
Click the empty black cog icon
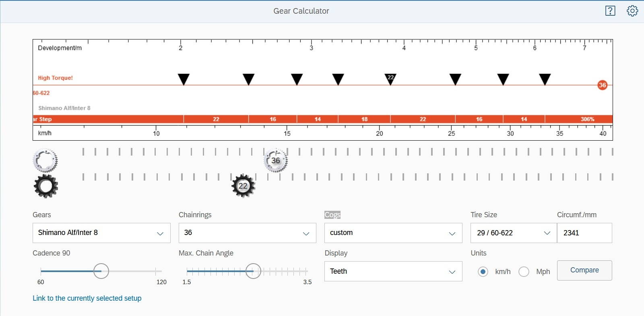click(45, 186)
